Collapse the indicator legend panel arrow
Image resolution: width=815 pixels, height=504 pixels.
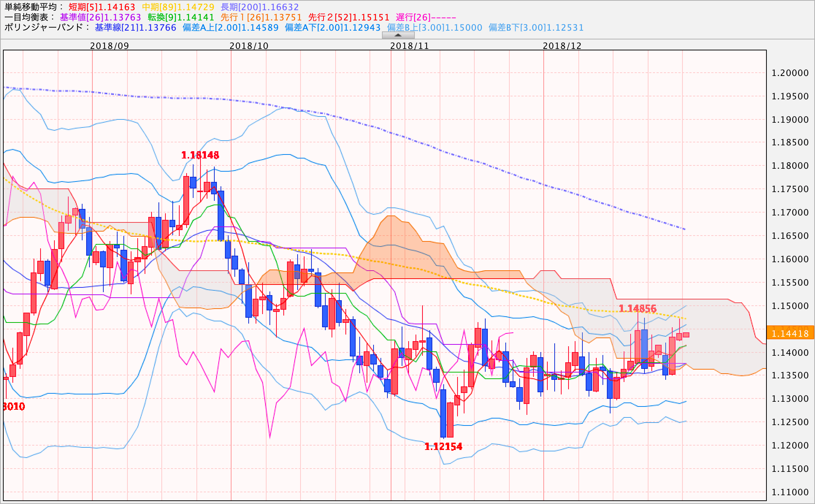click(x=398, y=35)
